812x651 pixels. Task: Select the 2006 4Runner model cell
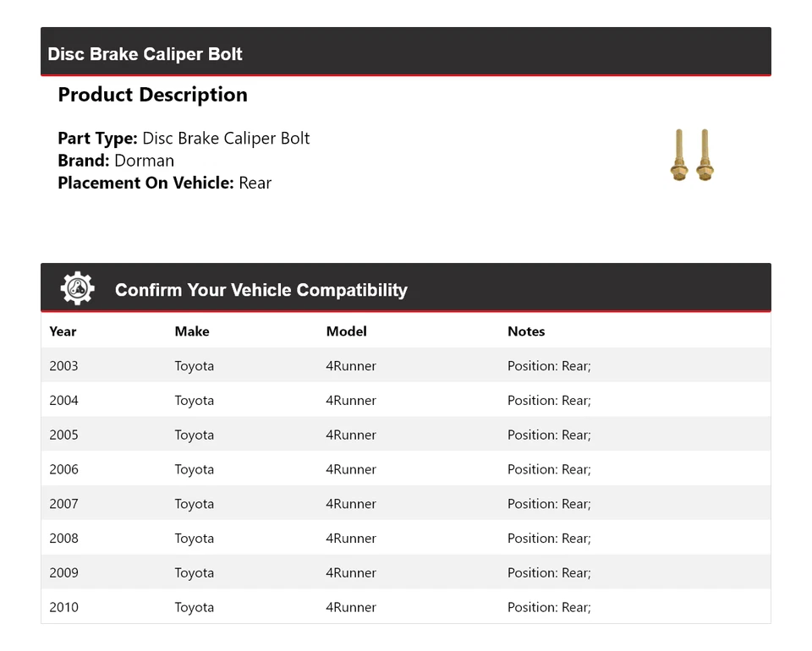pos(351,469)
